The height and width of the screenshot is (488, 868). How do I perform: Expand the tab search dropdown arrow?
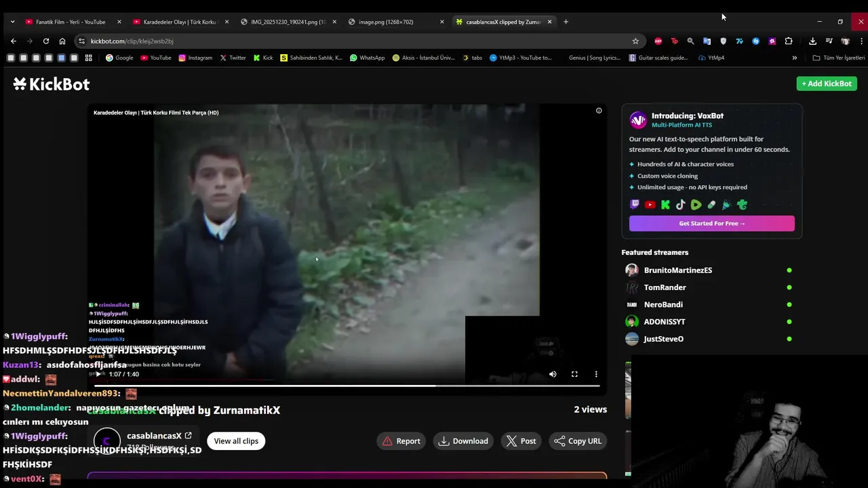tap(12, 22)
